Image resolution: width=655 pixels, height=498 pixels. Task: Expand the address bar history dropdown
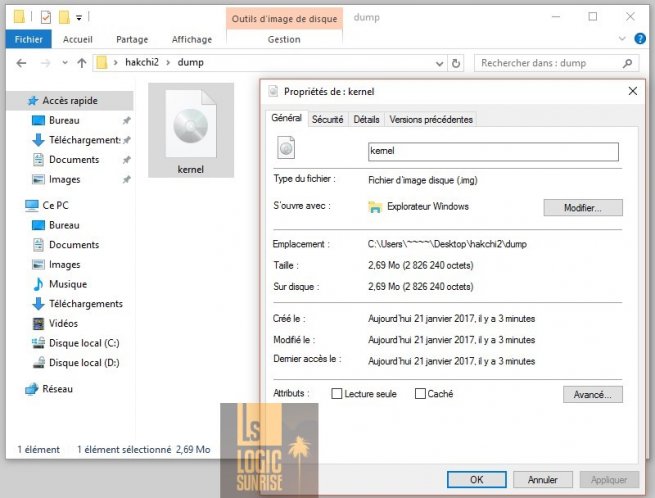click(x=440, y=63)
